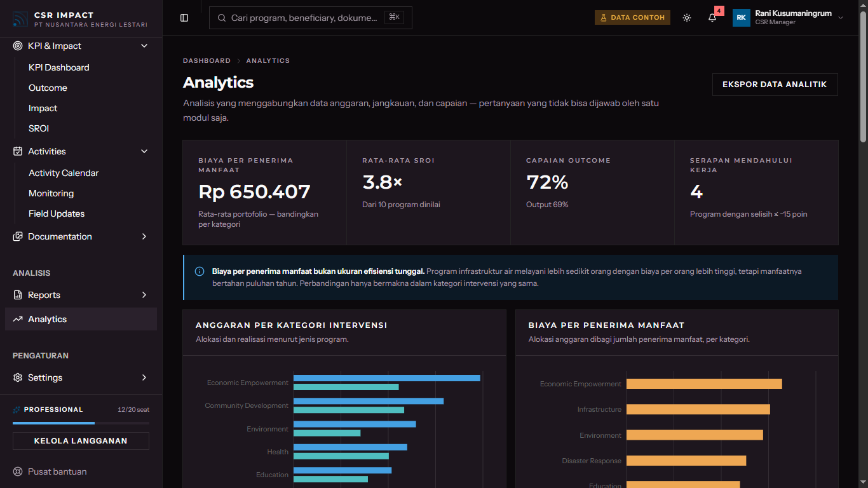
Task: Click the Pusat bantuan lifebuoy icon
Action: (18, 471)
